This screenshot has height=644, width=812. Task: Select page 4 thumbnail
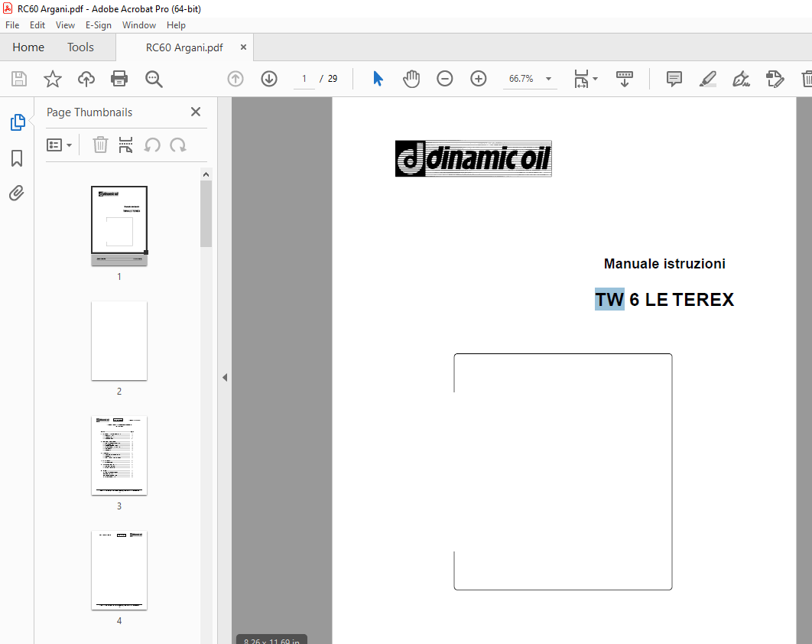(x=119, y=571)
